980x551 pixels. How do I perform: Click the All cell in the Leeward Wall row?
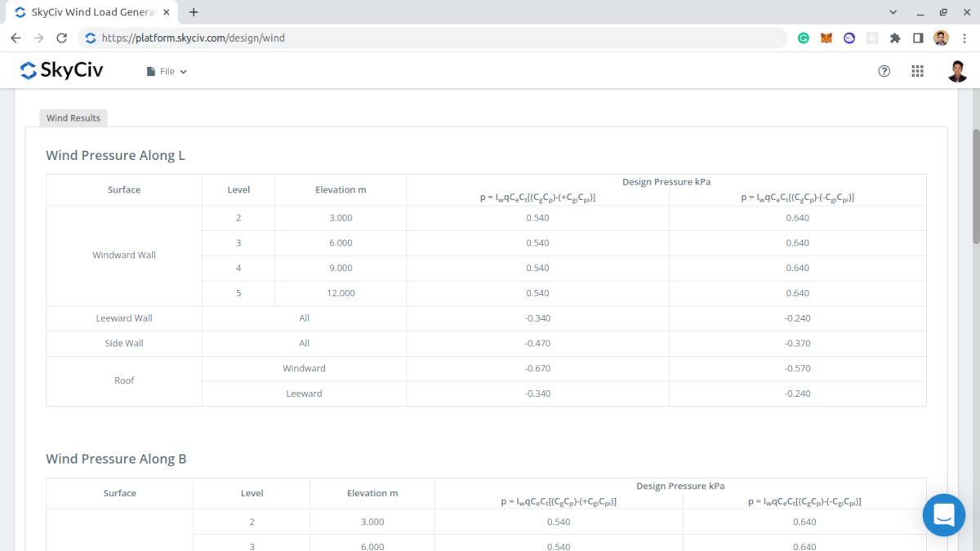(x=304, y=318)
